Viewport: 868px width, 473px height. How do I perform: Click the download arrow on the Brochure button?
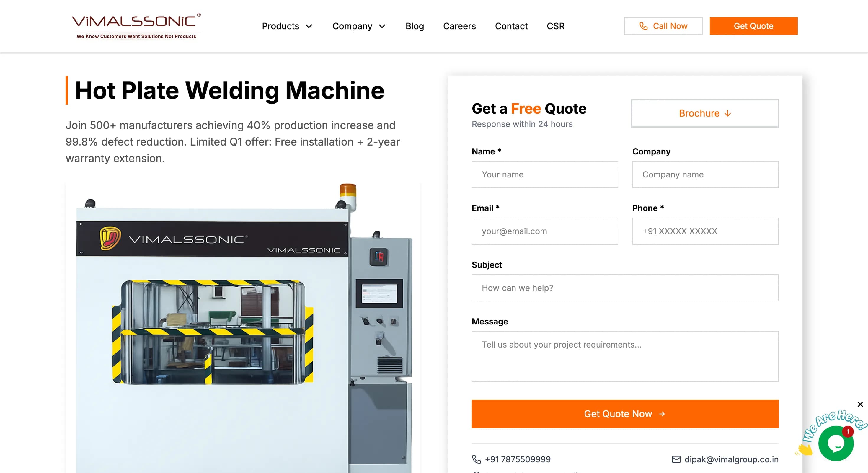pyautogui.click(x=727, y=114)
